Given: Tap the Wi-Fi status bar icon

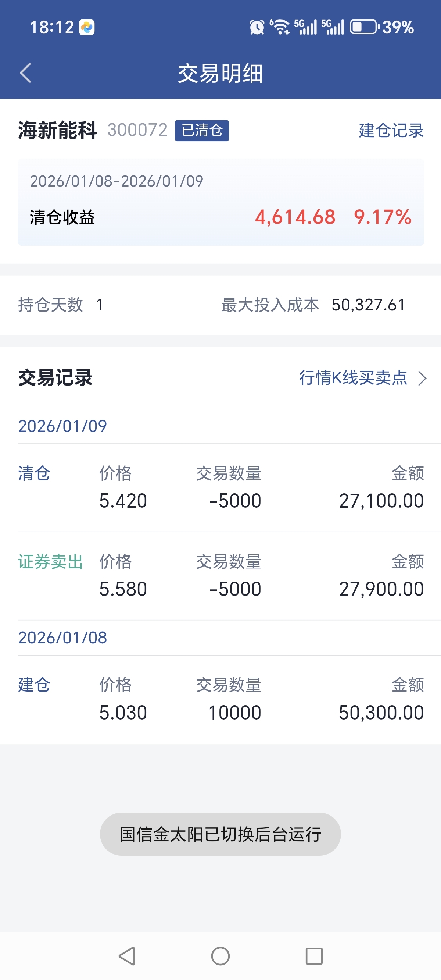Looking at the screenshot, I should pos(280,26).
